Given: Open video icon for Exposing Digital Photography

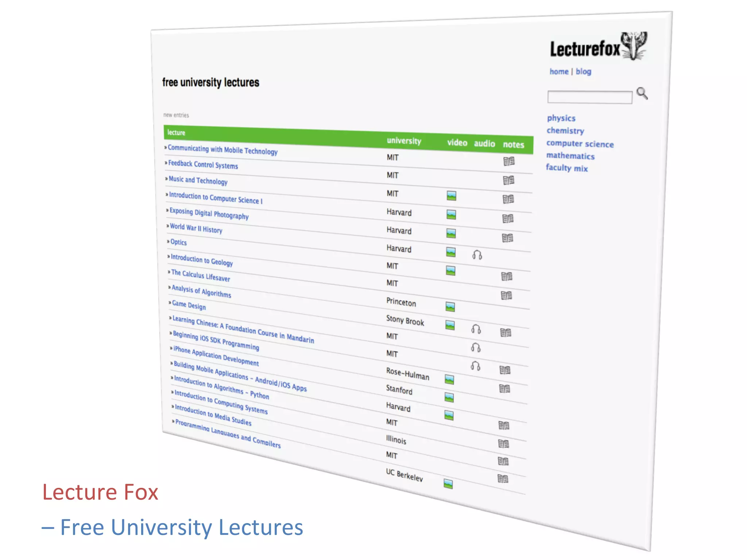Looking at the screenshot, I should click(451, 233).
